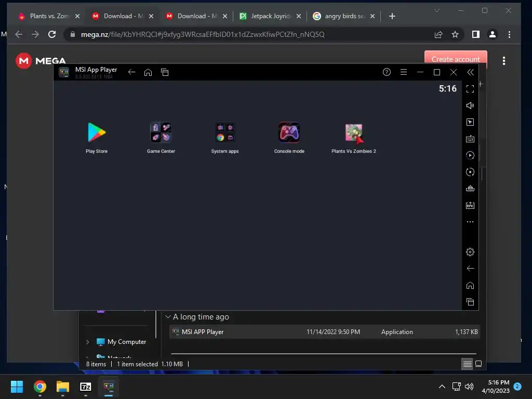Image resolution: width=532 pixels, height=399 pixels.
Task: Open MSI App Player help icon
Action: (387, 72)
